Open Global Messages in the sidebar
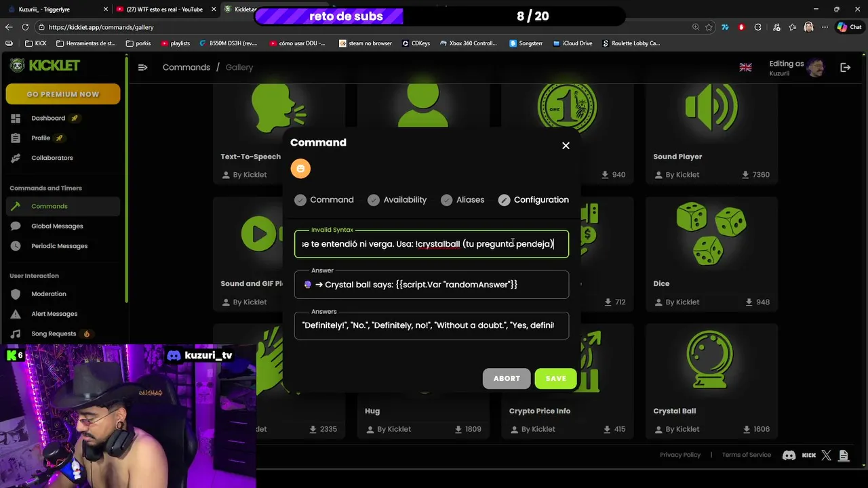The image size is (868, 488). (x=57, y=226)
